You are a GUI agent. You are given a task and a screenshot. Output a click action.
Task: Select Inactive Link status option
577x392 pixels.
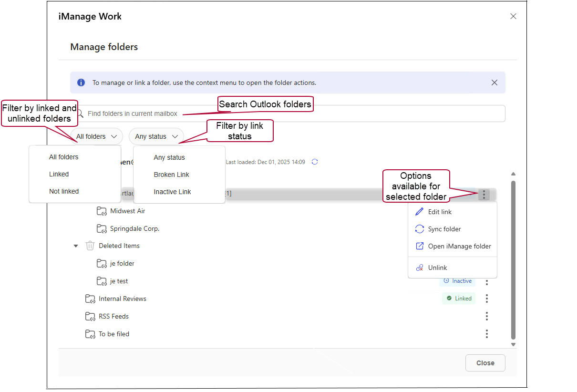(172, 192)
